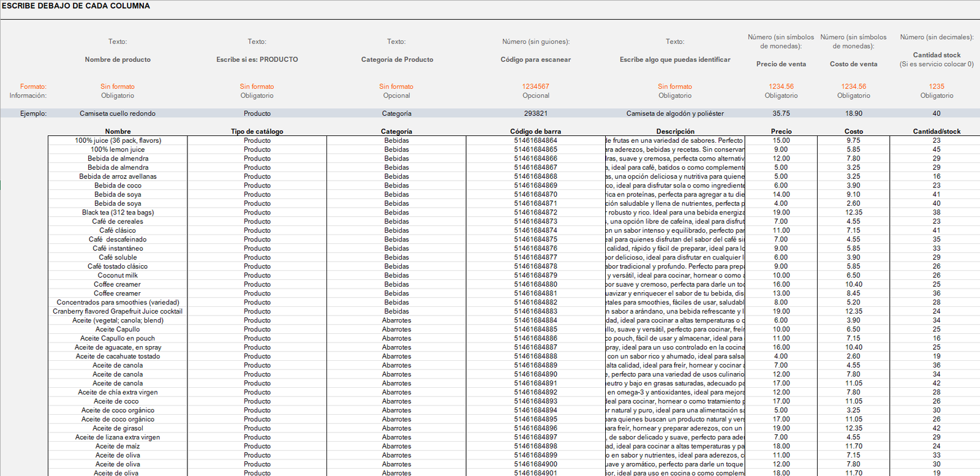This screenshot has width=980, height=476.
Task: Select Tipo de catálogo cell in Café soluble row
Action: coord(257,257)
